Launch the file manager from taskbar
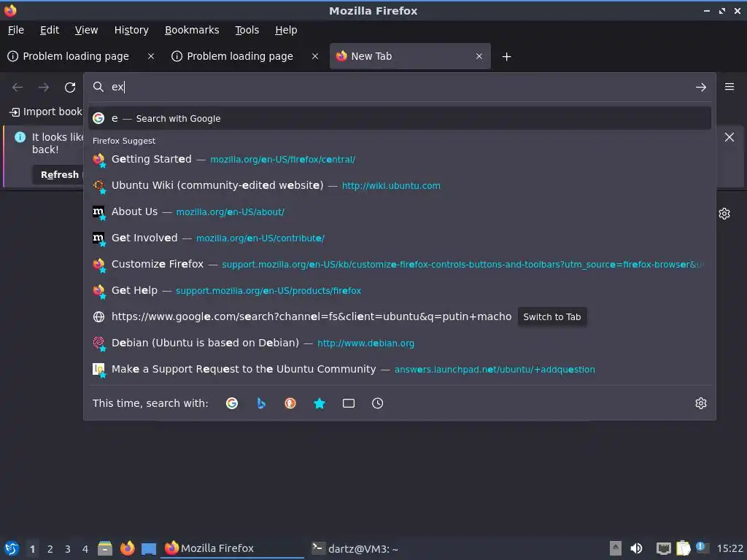 point(105,548)
